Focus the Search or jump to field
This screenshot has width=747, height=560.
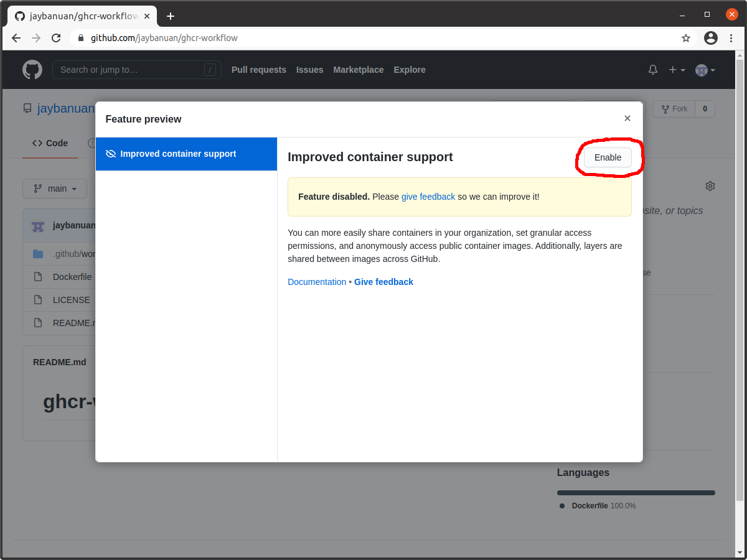(137, 70)
